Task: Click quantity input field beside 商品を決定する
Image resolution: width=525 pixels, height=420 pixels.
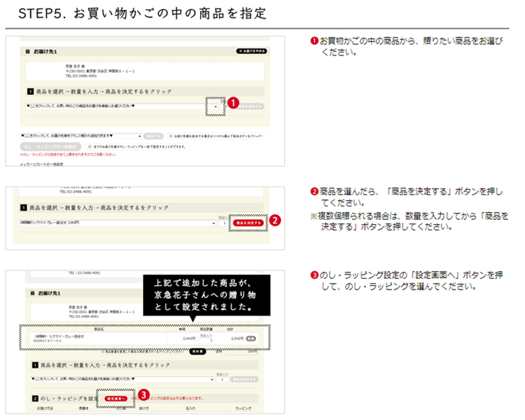Action: 225,223
